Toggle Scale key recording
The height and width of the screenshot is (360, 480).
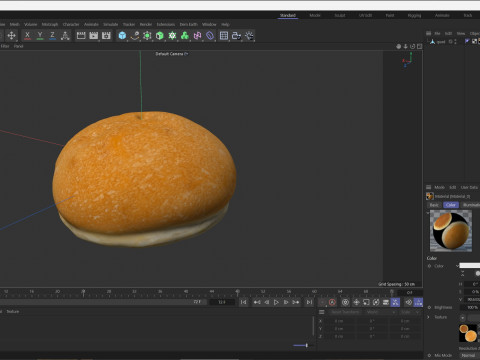tap(366, 302)
